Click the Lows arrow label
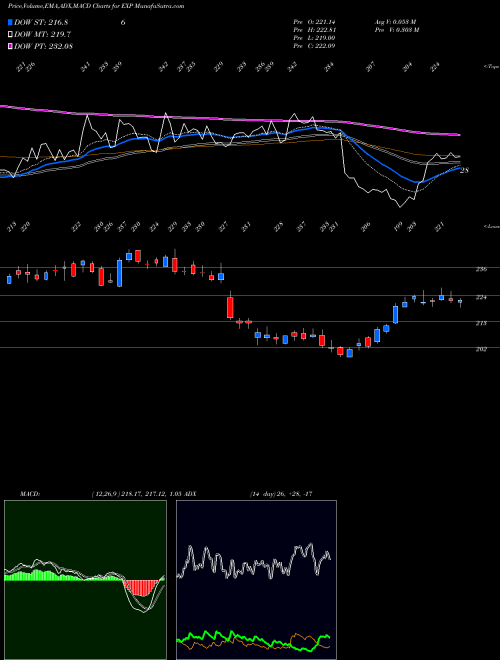Viewport: 500px width, 660px height. click(x=491, y=226)
